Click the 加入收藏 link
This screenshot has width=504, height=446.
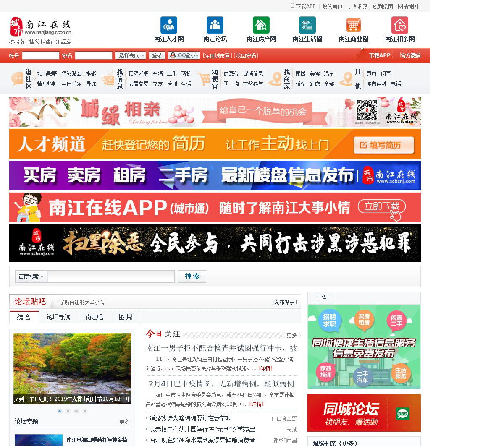tap(357, 6)
